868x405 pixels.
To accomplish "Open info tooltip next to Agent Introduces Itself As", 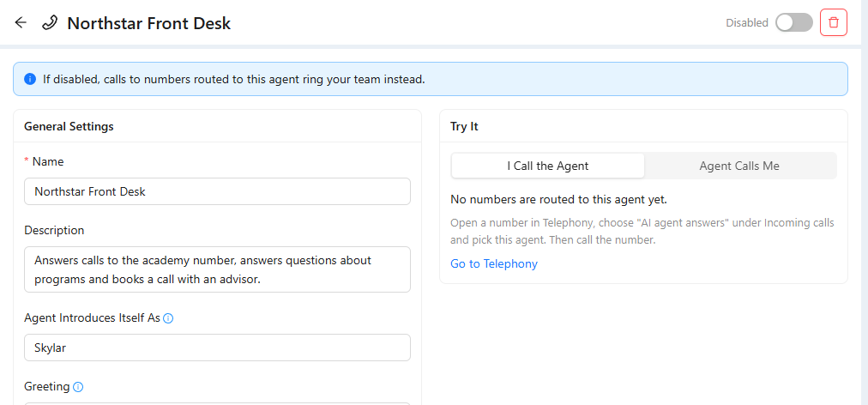I will [x=169, y=318].
